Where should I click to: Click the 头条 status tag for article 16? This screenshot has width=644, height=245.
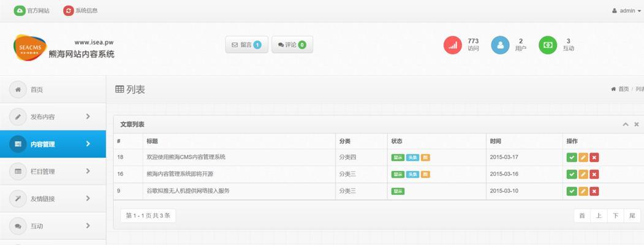tap(413, 175)
